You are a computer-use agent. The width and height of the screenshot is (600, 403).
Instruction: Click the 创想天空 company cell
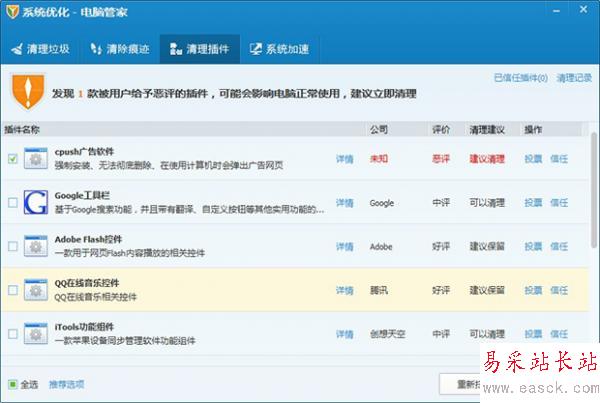point(387,334)
